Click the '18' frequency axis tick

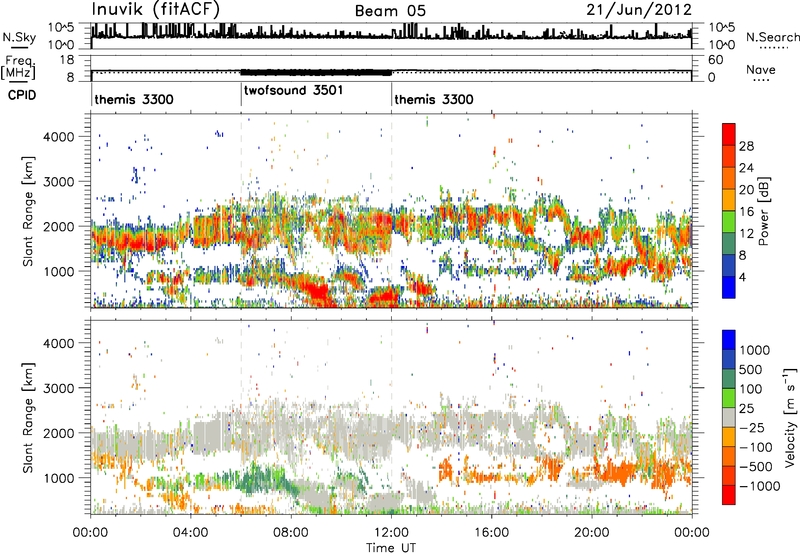tap(67, 60)
